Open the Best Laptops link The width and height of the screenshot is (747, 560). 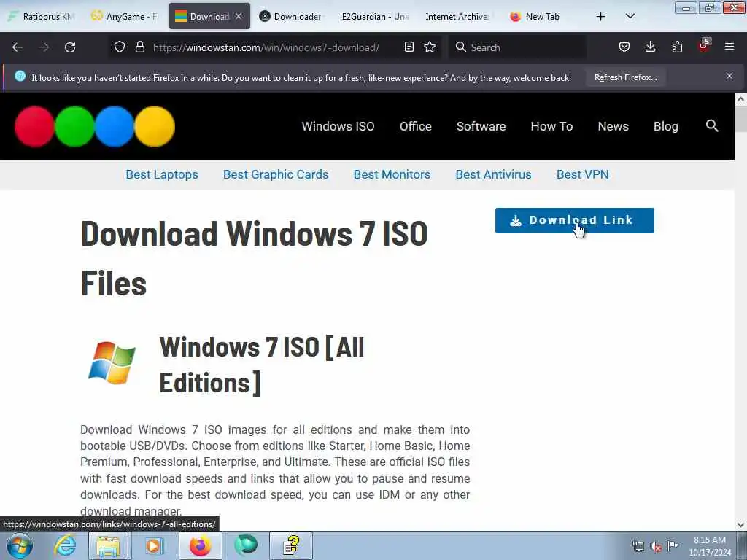161,174
